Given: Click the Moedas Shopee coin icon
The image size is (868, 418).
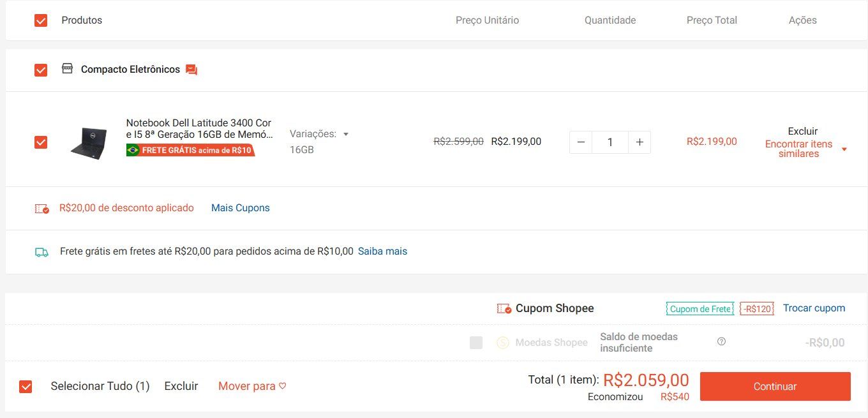Looking at the screenshot, I should [503, 343].
